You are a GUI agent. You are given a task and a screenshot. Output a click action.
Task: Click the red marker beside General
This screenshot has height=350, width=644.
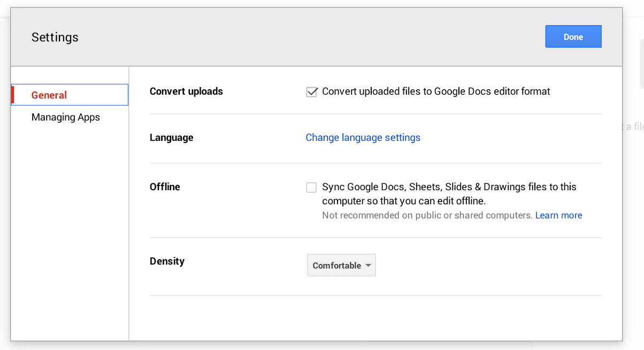pos(13,95)
